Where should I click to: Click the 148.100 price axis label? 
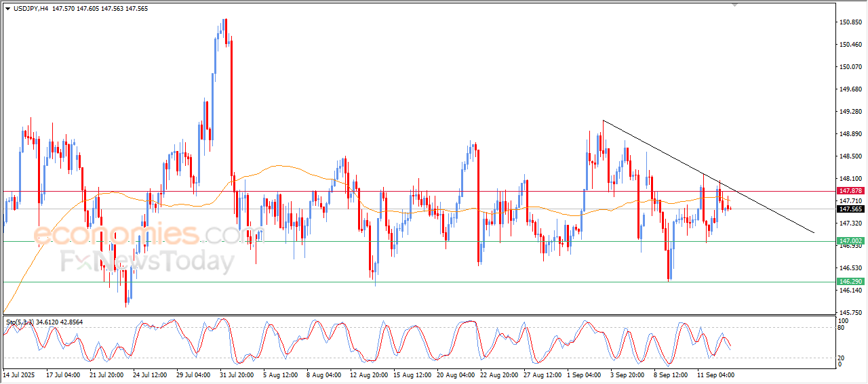pyautogui.click(x=850, y=179)
